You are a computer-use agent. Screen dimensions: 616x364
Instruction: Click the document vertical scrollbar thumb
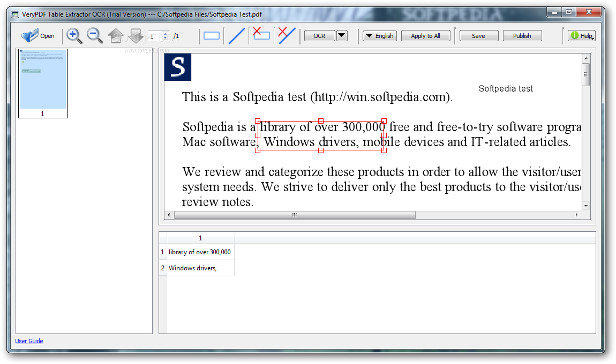point(586,74)
